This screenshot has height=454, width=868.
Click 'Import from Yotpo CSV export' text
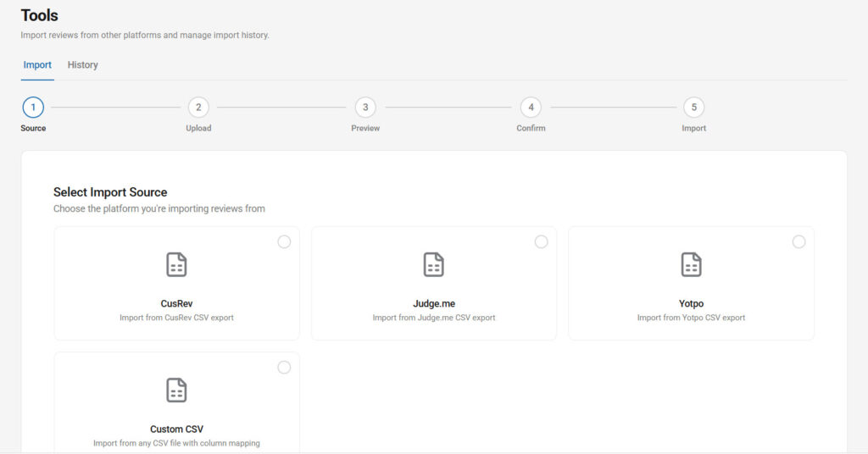click(x=691, y=318)
